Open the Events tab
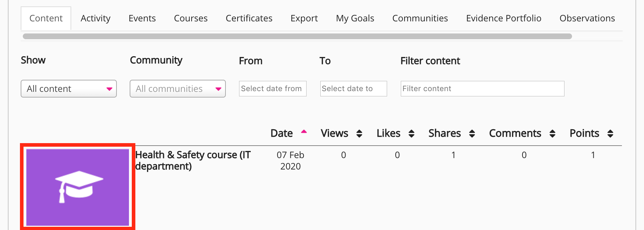 (x=142, y=18)
